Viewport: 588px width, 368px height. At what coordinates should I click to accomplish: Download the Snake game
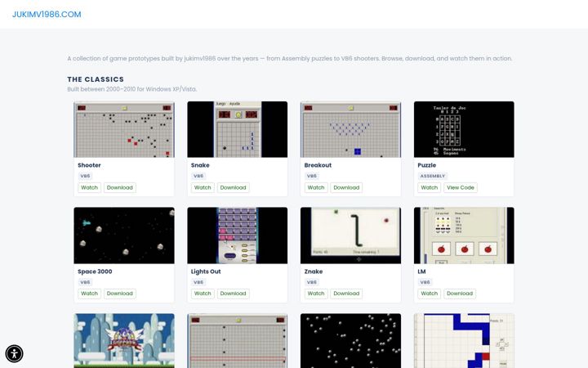[233, 187]
